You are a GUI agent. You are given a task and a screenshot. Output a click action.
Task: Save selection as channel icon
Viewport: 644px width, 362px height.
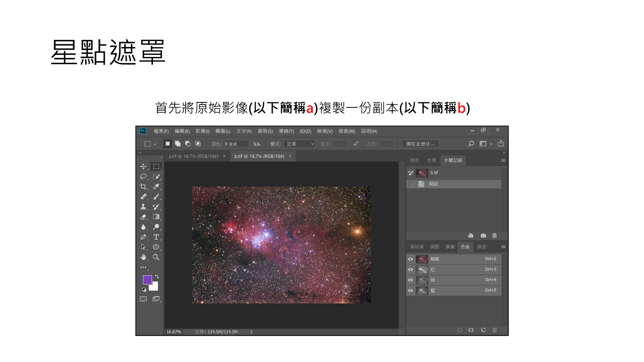click(471, 330)
